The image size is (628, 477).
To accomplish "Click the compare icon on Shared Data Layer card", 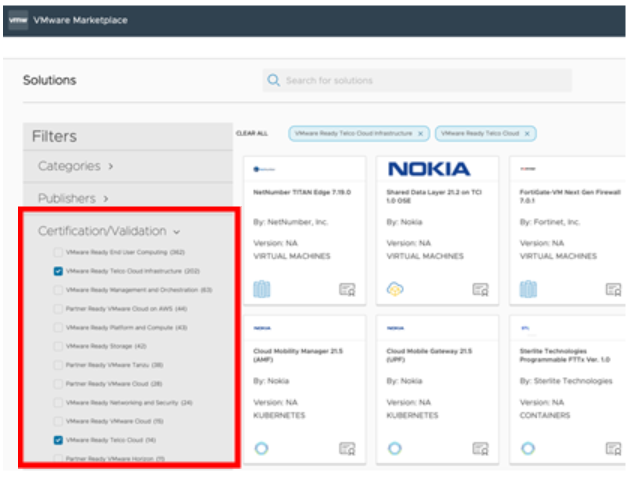I will point(480,290).
